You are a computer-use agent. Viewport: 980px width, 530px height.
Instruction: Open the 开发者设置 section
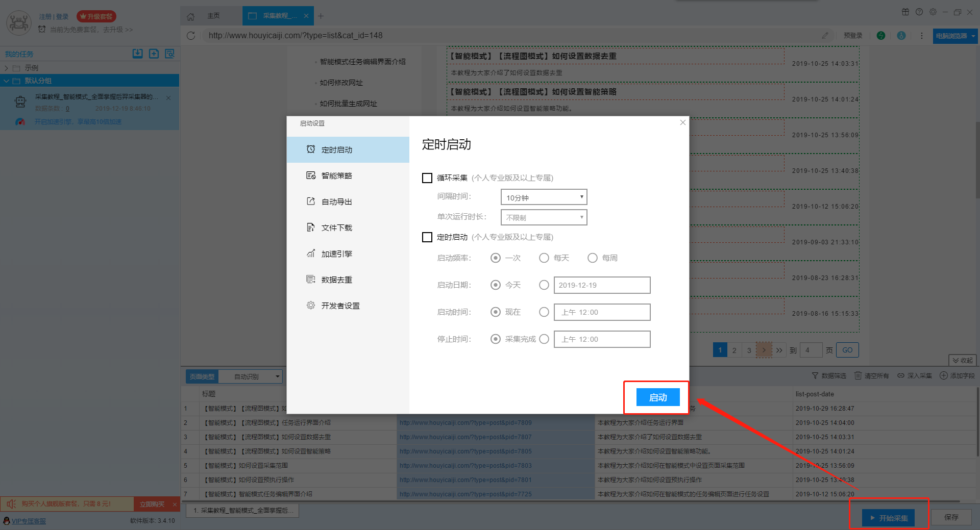348,306
